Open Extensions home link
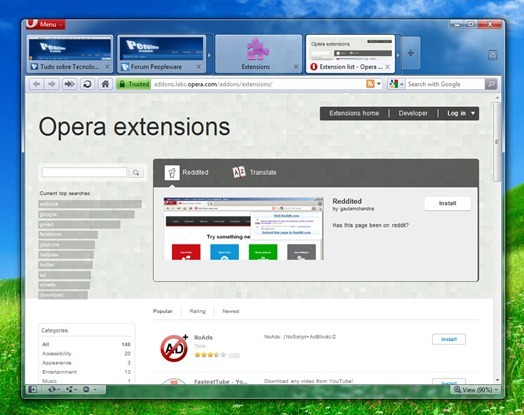 pos(354,113)
